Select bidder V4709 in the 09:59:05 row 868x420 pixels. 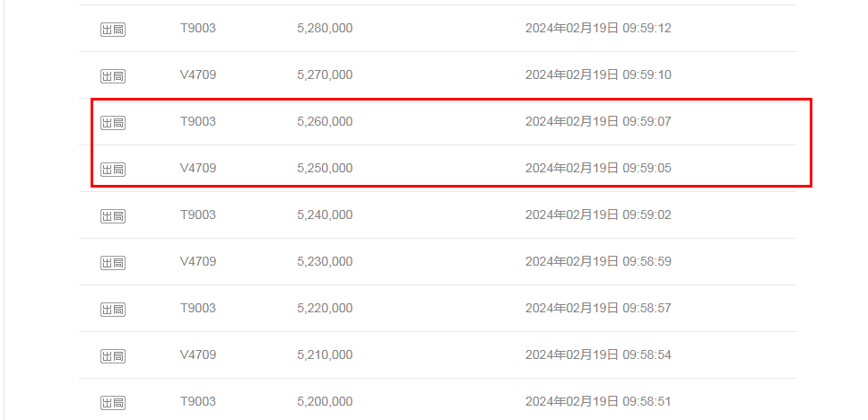click(x=197, y=168)
